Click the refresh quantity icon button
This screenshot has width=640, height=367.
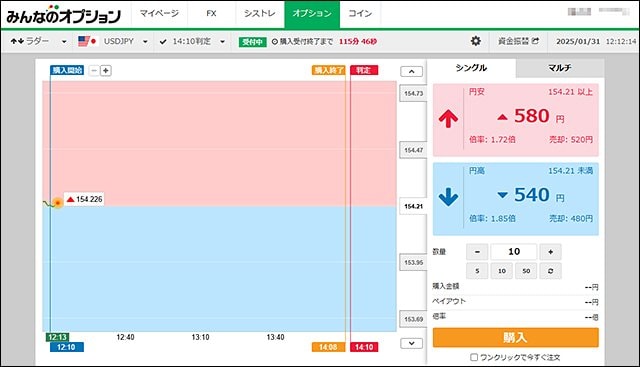(550, 271)
